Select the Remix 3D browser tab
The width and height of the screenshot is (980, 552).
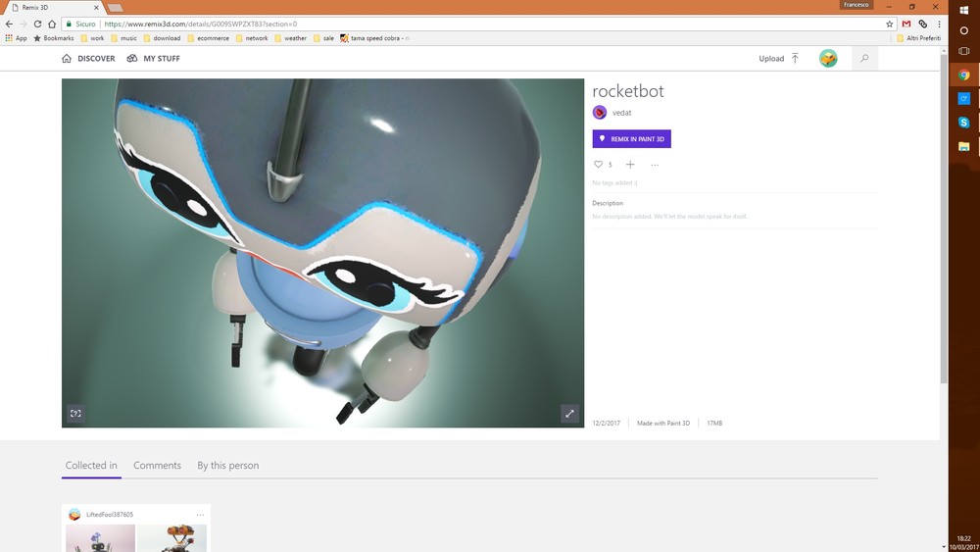[54, 8]
